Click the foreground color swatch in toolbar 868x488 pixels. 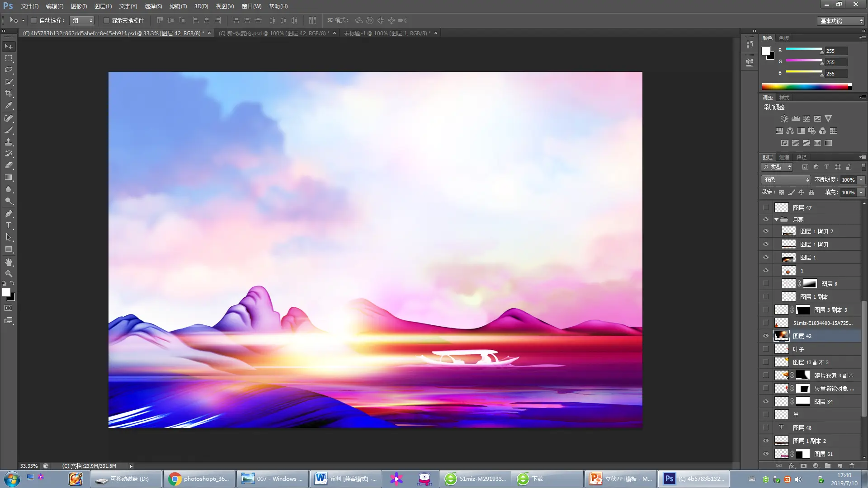click(x=6, y=293)
